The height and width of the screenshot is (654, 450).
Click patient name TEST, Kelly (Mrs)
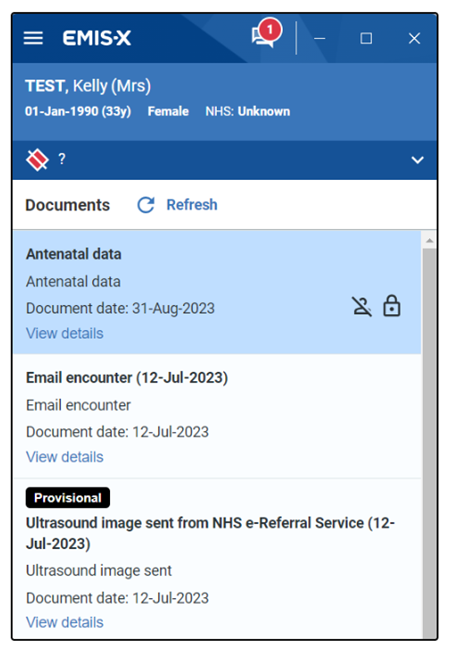(x=88, y=86)
